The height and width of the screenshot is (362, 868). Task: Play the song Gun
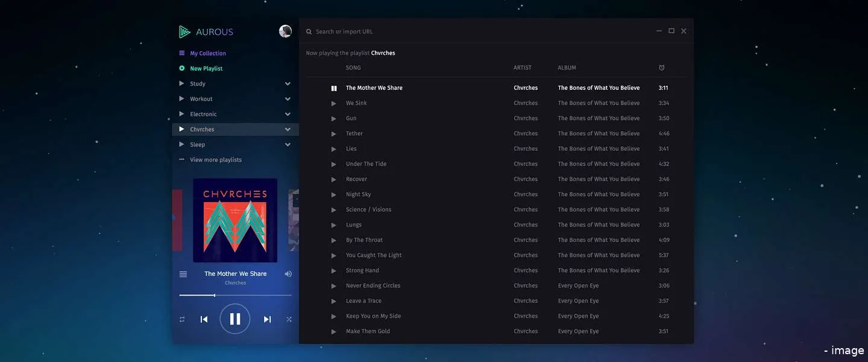334,119
